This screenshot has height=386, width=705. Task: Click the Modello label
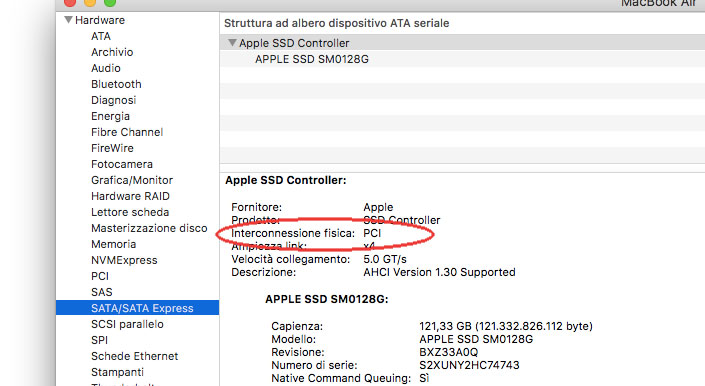click(x=293, y=339)
